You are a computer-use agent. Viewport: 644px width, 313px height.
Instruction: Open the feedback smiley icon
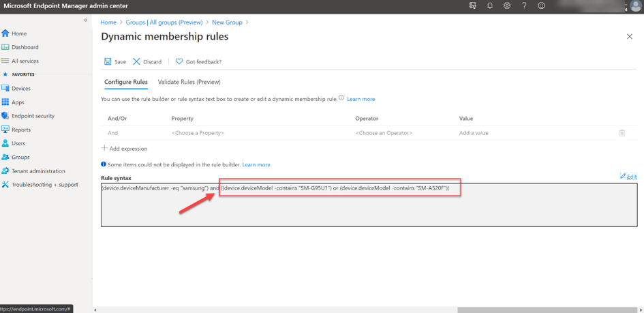542,5
